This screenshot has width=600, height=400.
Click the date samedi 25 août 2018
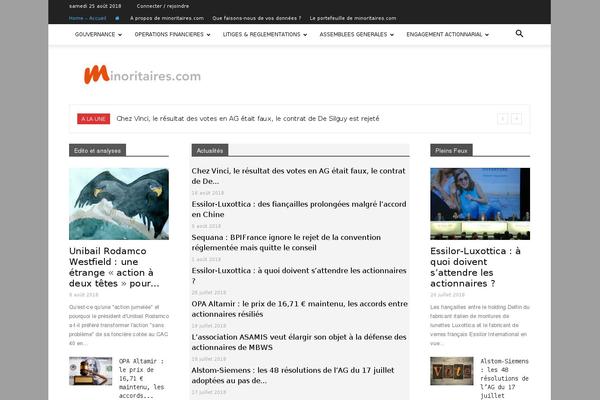tap(95, 6)
